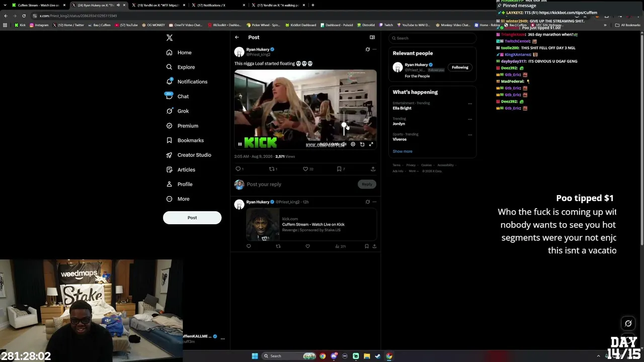Open options for the Ella Bright trend

tap(470, 104)
